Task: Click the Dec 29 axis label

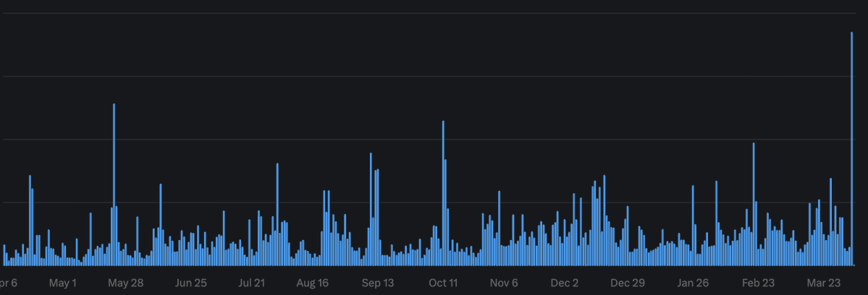Action: (628, 283)
